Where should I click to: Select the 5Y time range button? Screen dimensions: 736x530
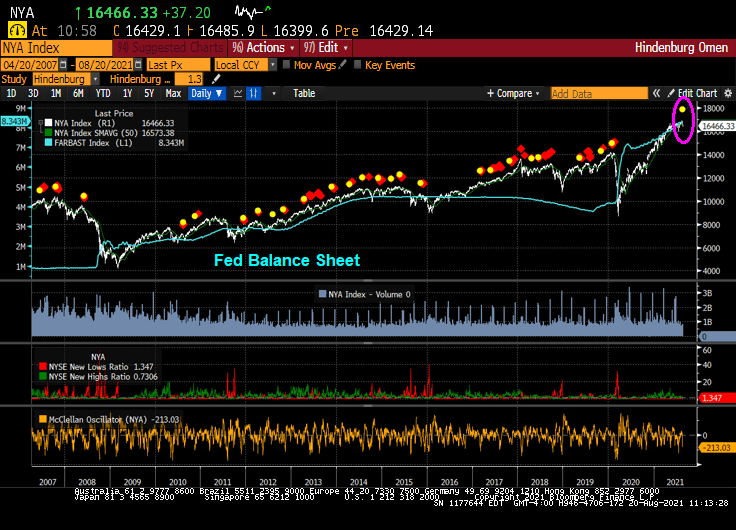pyautogui.click(x=148, y=93)
